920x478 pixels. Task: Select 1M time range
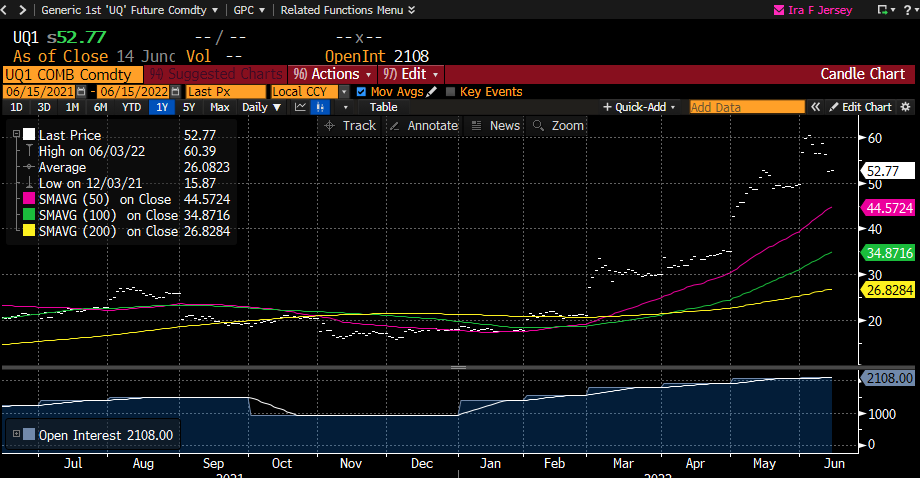click(x=72, y=107)
